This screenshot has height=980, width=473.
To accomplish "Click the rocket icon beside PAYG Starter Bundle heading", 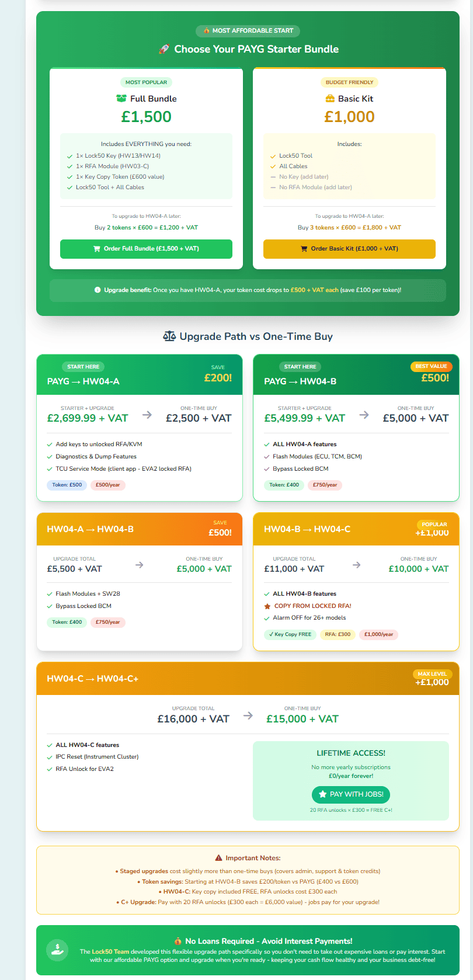I will click(x=164, y=49).
